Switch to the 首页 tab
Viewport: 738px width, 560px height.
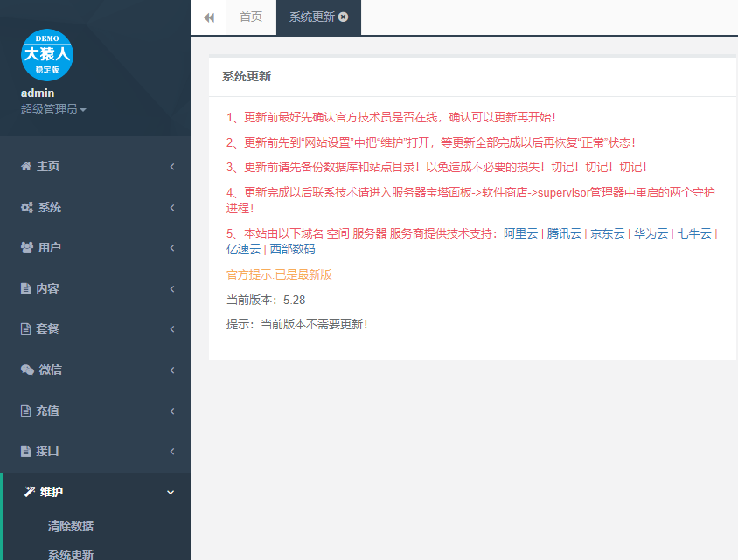(x=251, y=17)
